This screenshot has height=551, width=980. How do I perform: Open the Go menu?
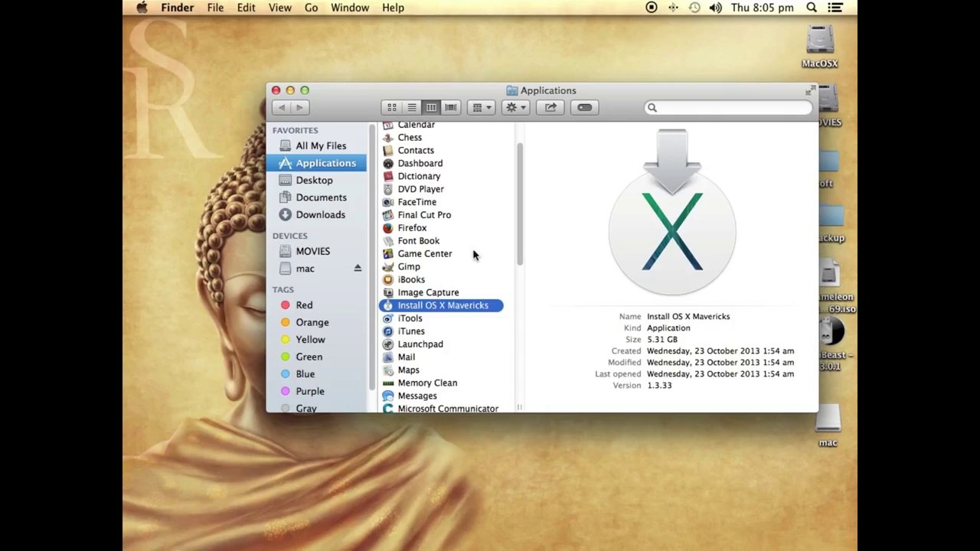[311, 8]
